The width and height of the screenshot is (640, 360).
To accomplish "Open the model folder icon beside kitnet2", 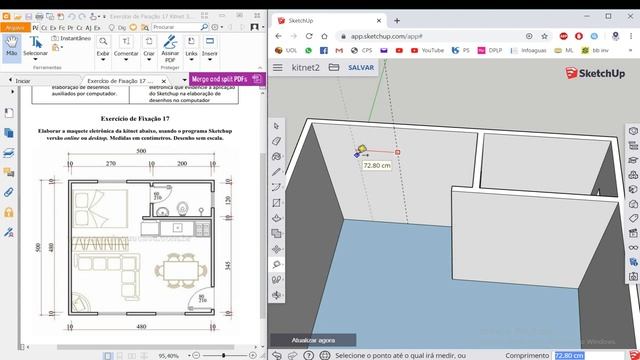I will [x=334, y=67].
